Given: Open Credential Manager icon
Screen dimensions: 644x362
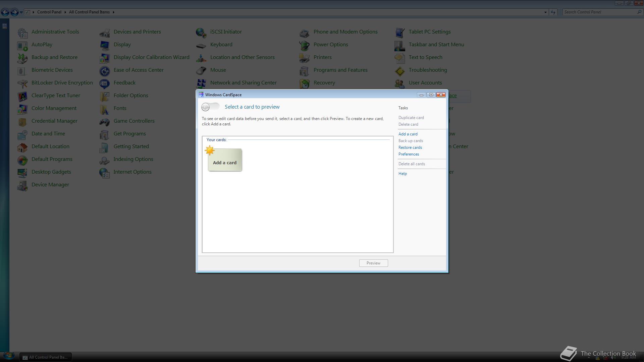Looking at the screenshot, I should point(22,121).
